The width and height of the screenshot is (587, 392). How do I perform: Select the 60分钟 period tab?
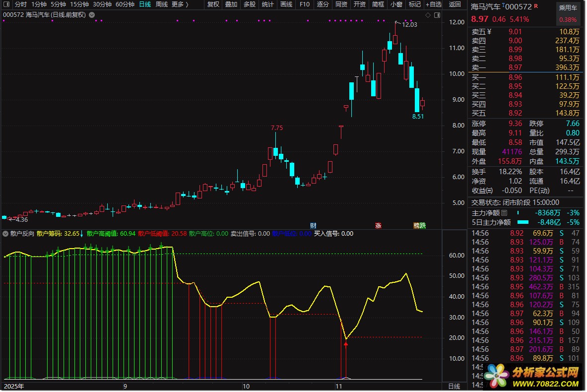pyautogui.click(x=125, y=4)
